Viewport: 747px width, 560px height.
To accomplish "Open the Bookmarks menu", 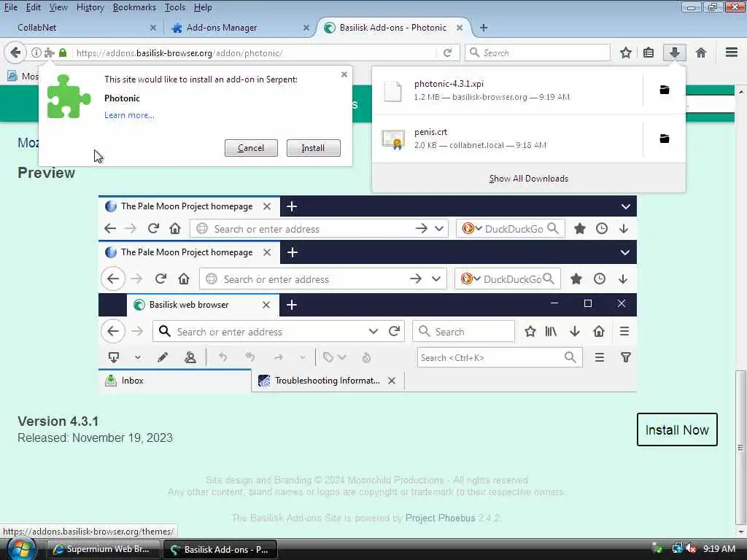I will pos(134,7).
